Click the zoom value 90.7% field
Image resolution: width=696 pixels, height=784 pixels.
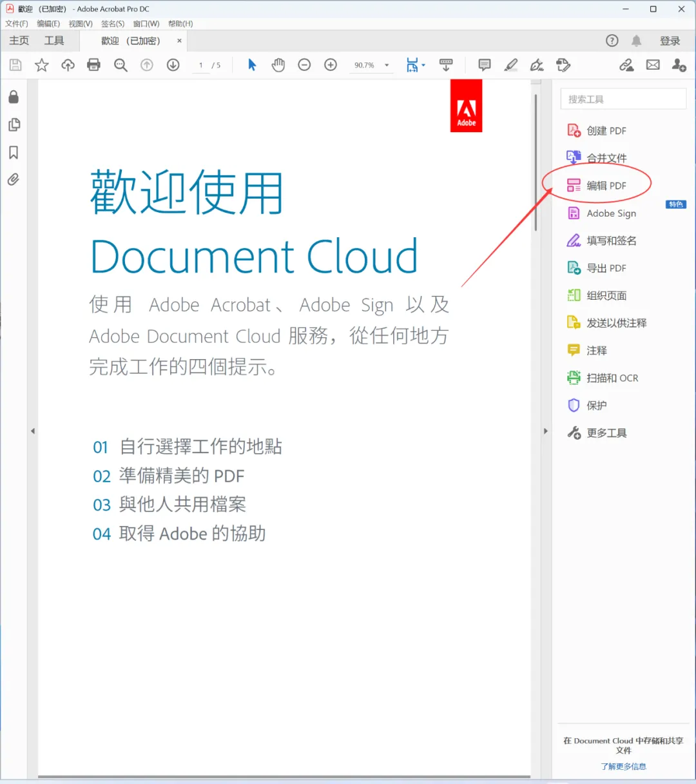coord(365,65)
